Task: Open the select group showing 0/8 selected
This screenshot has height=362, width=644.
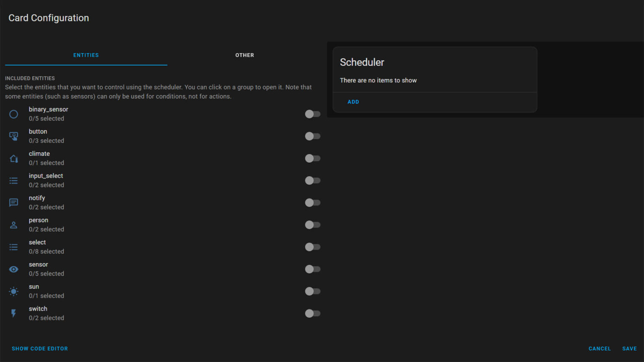Action: point(37,247)
